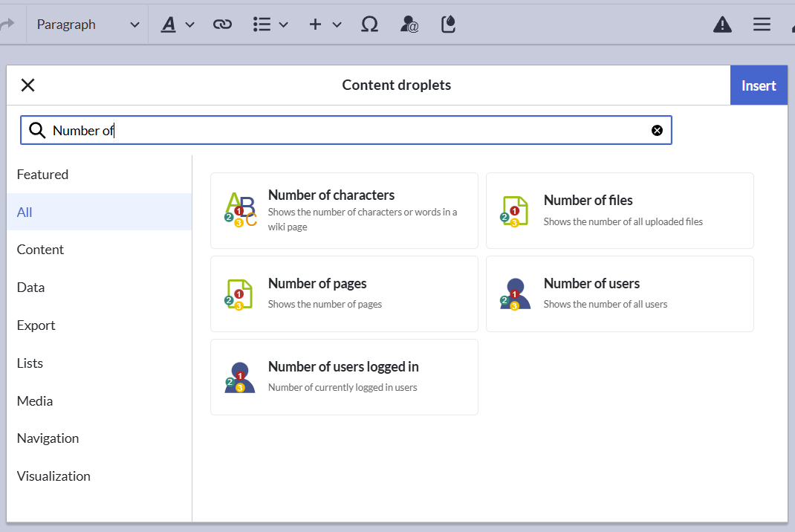This screenshot has width=795, height=532.
Task: Click the user mention icon
Action: pyautogui.click(x=409, y=25)
